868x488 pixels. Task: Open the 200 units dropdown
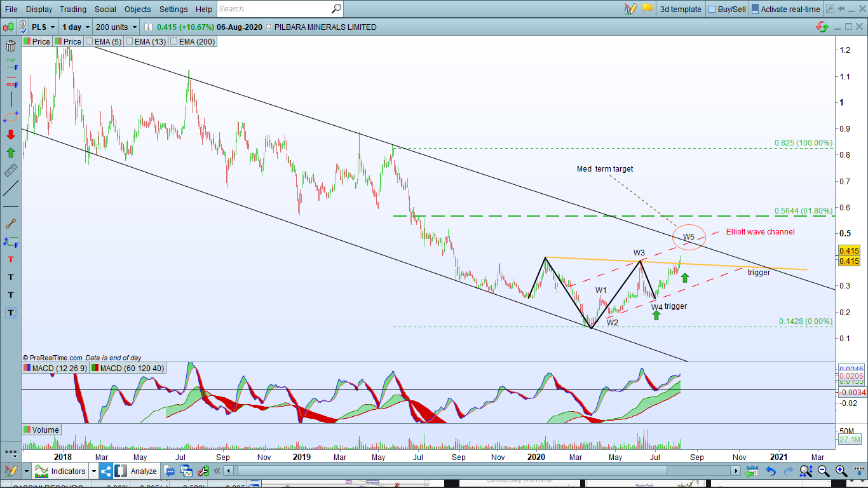tap(116, 27)
